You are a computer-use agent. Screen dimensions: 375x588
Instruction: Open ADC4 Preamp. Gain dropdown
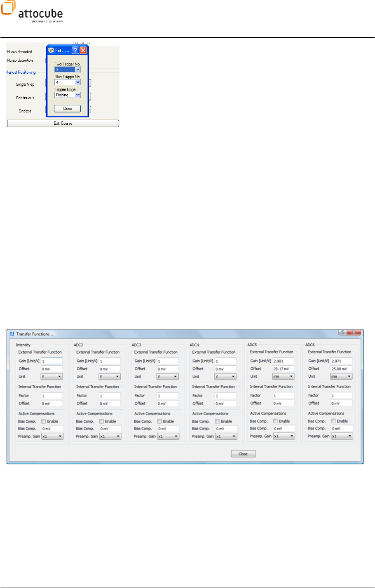click(x=226, y=436)
